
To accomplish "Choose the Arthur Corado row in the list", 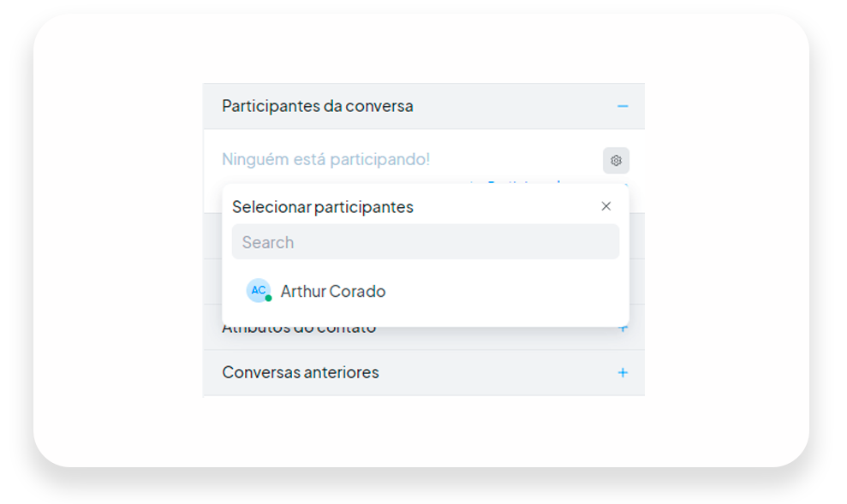I will [426, 291].
